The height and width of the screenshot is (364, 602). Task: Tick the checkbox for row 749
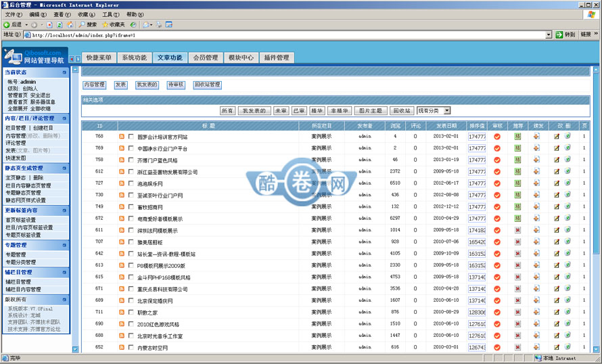(131, 207)
